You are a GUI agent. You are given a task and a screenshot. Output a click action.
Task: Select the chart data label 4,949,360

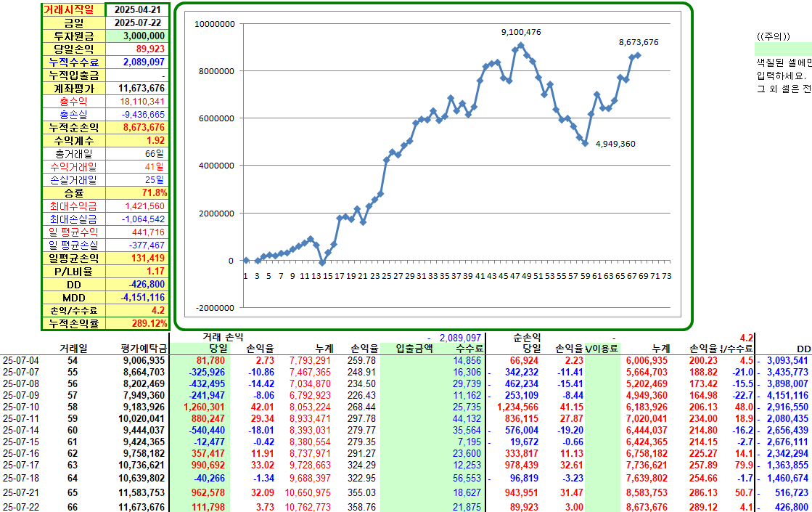click(x=615, y=144)
